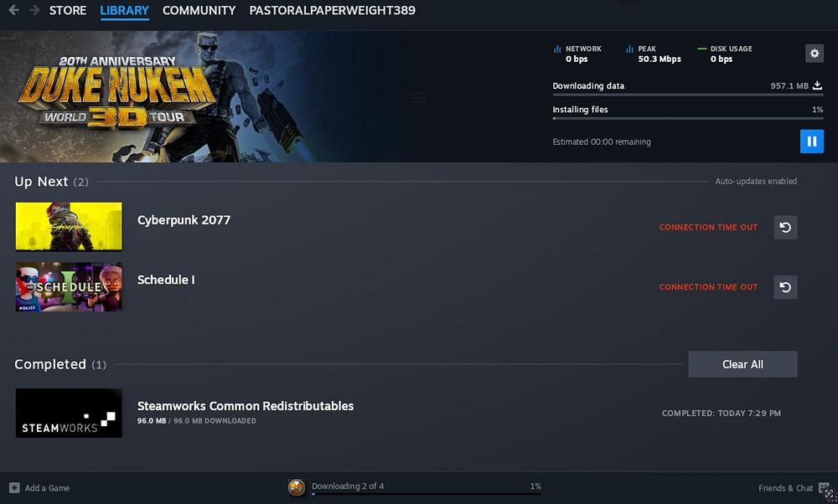Click the Up Next heading
The height and width of the screenshot is (504, 838).
[x=41, y=182]
